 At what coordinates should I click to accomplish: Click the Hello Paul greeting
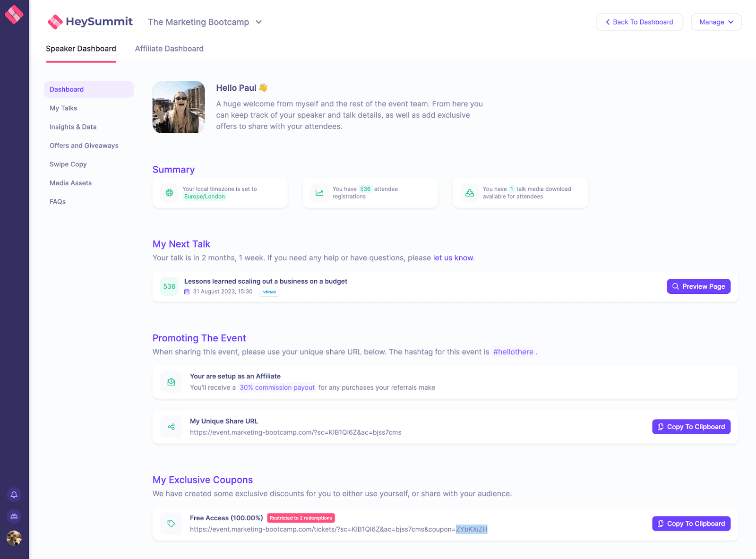(x=241, y=88)
